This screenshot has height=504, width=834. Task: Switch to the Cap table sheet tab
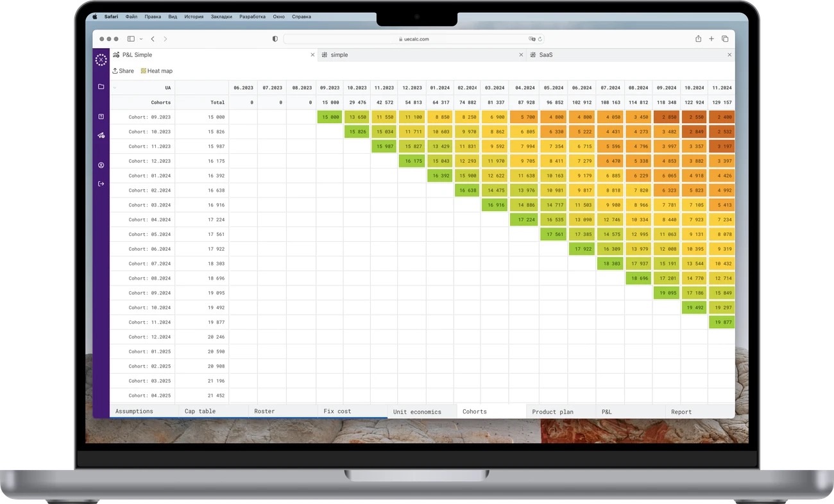tap(200, 412)
